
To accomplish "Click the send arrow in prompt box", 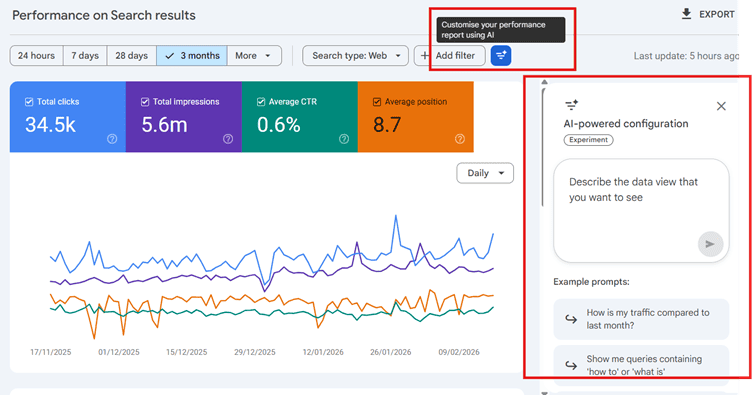I will [x=710, y=244].
